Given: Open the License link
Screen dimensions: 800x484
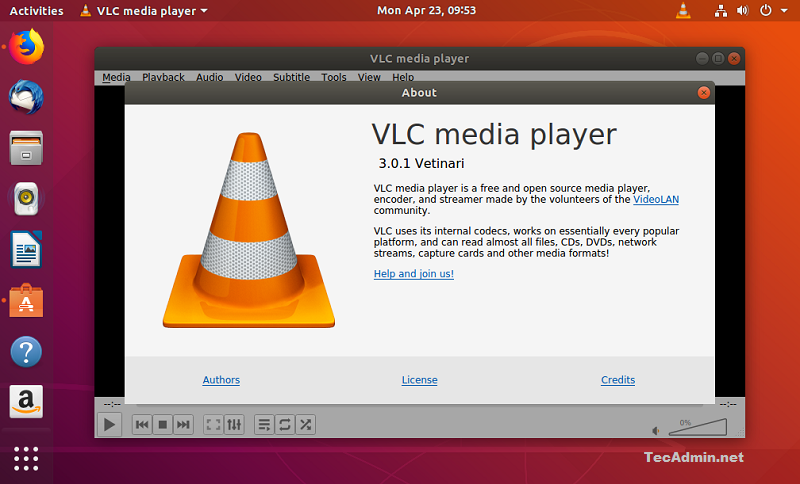Looking at the screenshot, I should [x=419, y=380].
